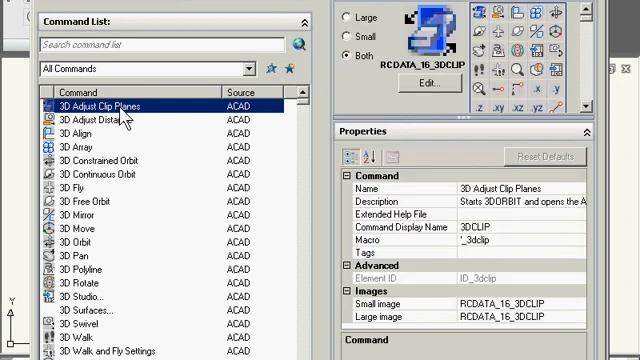Select the 3D clip image in button image grid
Screen dimensions: 640x360
[x=479, y=12]
